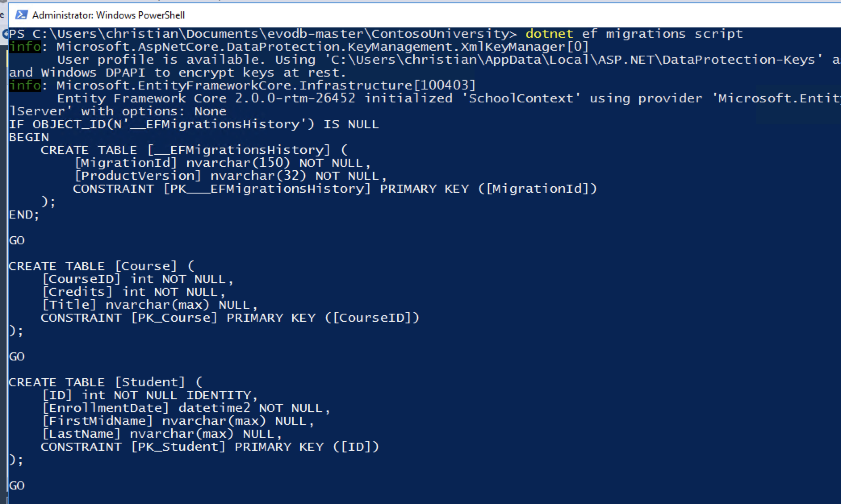Viewport: 841px width, 504px height.
Task: Click the CONSTRAINT [PK_Student] line
Action: 210,447
